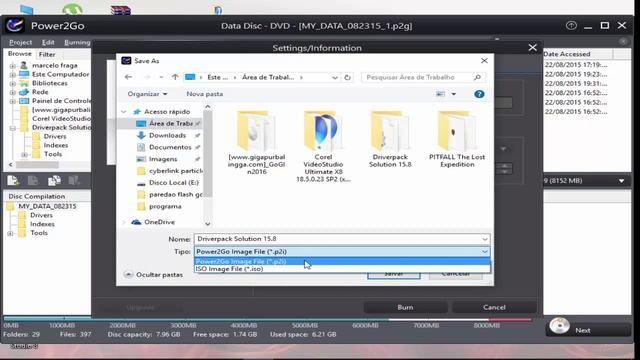Viewport: 640px width, 360px height.
Task: Select PITFALL The Lost Expedition folder
Action: click(457, 139)
